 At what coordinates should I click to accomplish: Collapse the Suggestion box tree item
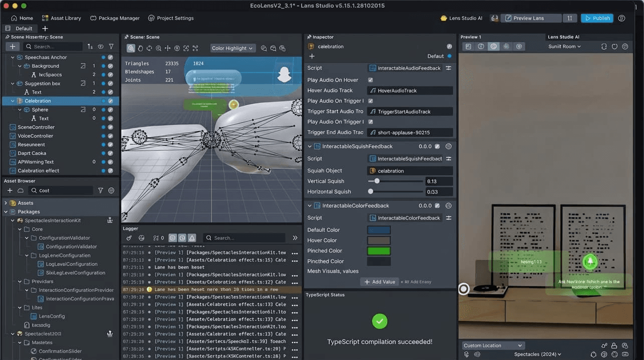click(x=13, y=84)
